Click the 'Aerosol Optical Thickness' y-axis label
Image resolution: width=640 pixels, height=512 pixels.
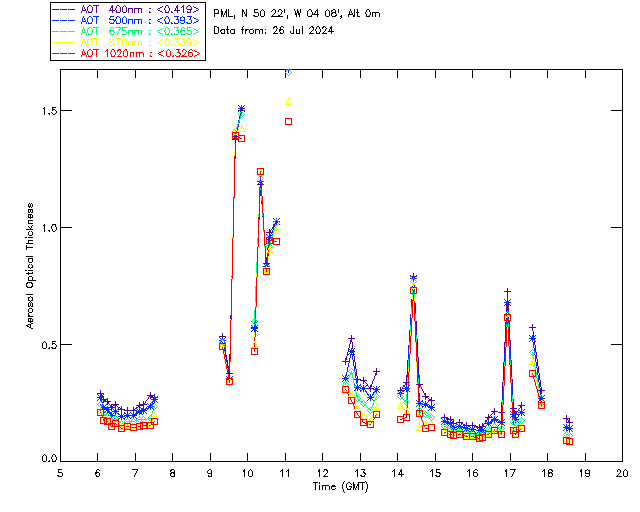pos(31,265)
